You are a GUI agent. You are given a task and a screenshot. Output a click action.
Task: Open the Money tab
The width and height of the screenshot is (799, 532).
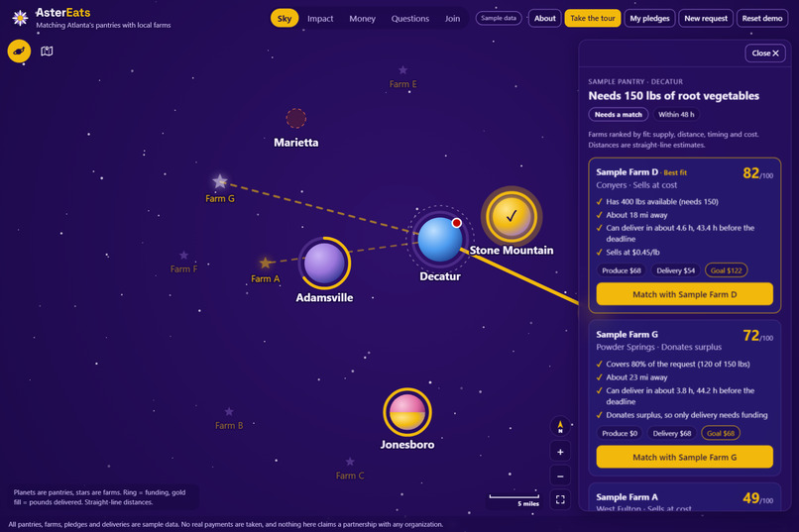click(x=362, y=18)
